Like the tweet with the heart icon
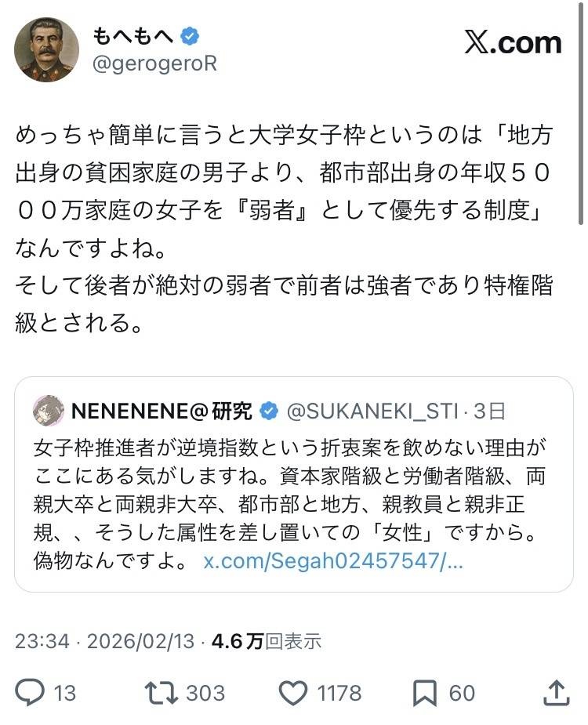The image size is (588, 725). point(294,692)
